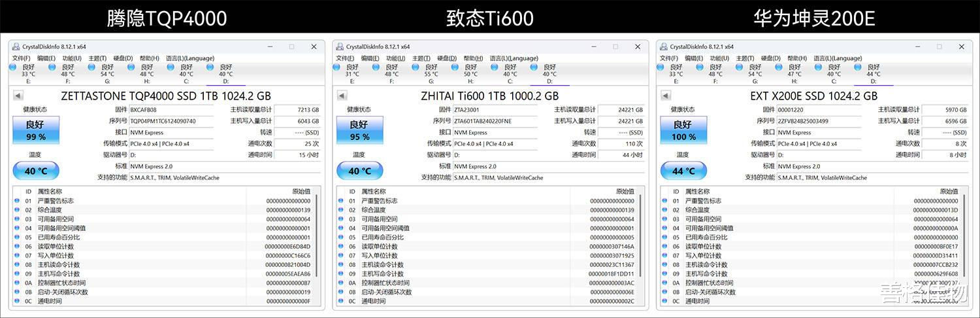
Task: Click the 40 °C temperature button in TQP4000 window
Action: pos(36,171)
